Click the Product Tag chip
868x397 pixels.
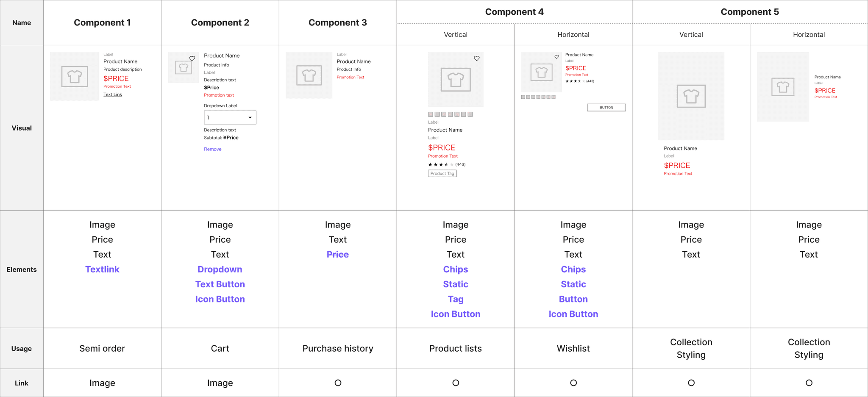[442, 173]
